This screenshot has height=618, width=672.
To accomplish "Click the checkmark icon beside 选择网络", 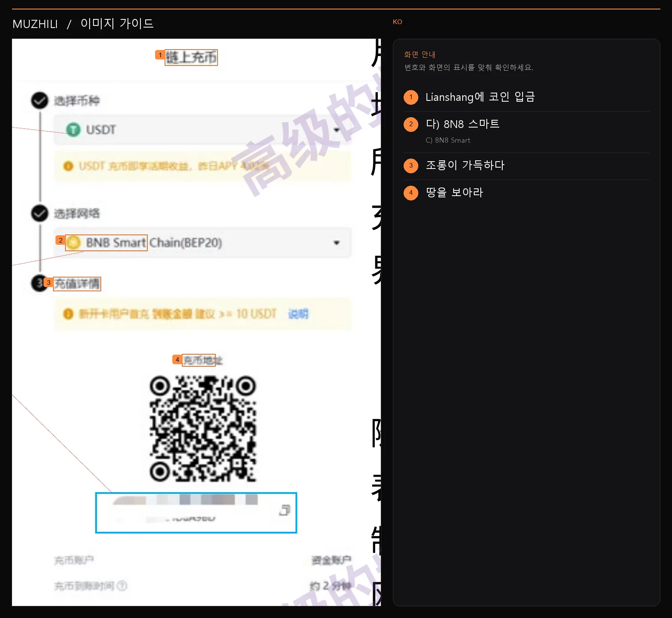I will (40, 213).
